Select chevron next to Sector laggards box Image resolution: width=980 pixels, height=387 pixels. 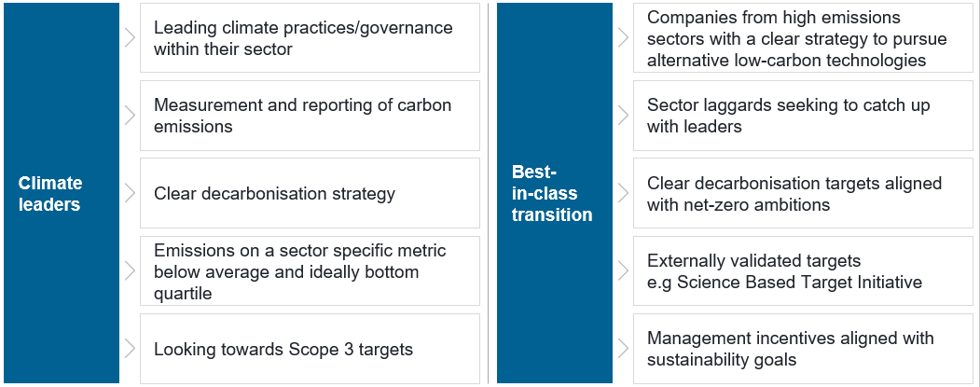(x=623, y=116)
